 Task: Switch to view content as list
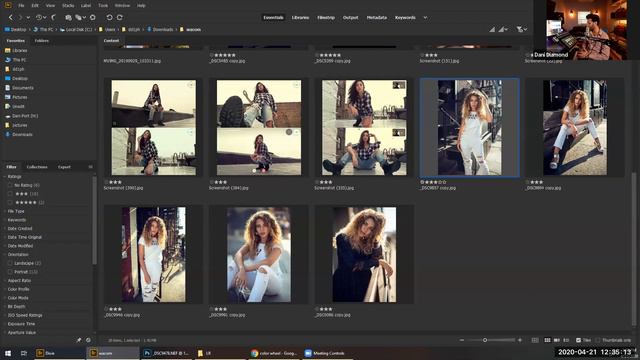click(x=566, y=340)
